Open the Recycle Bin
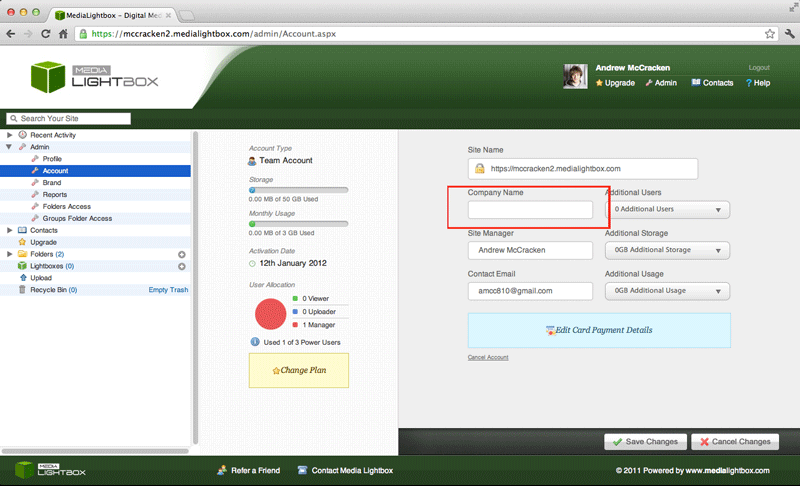 click(47, 290)
